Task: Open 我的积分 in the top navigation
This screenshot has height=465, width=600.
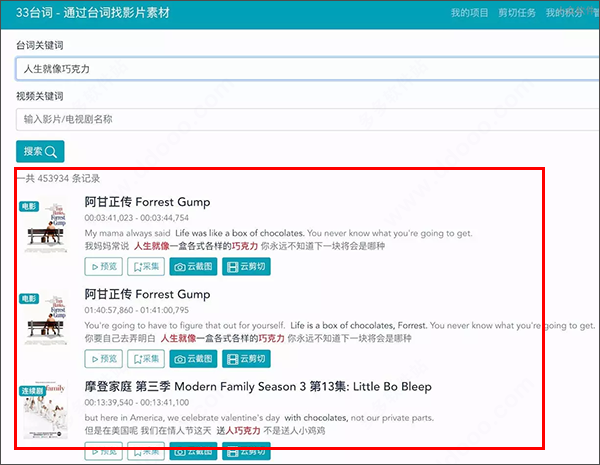Action: 564,13
